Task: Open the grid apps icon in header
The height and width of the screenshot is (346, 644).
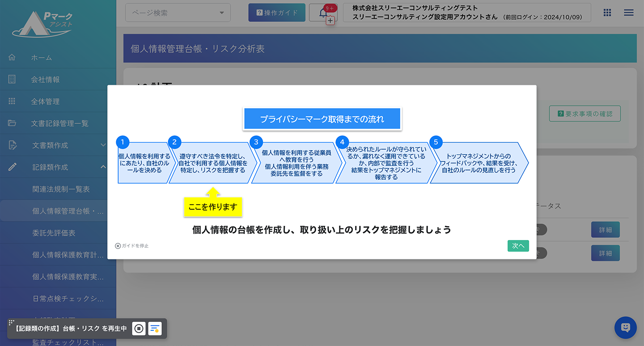Action: (x=607, y=13)
